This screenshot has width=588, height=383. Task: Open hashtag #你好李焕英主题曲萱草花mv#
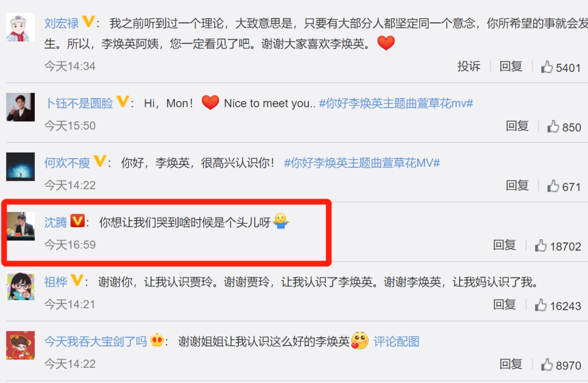396,103
